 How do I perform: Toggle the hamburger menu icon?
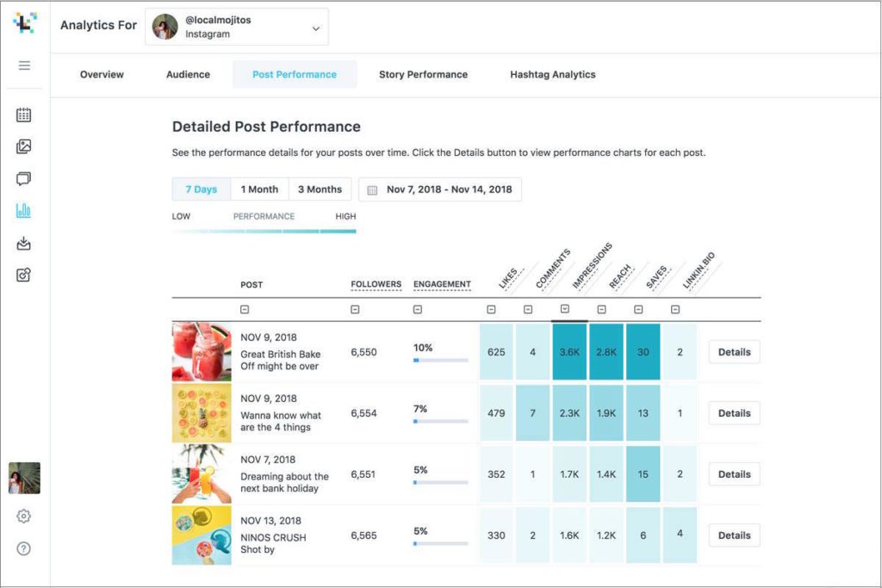(x=24, y=65)
